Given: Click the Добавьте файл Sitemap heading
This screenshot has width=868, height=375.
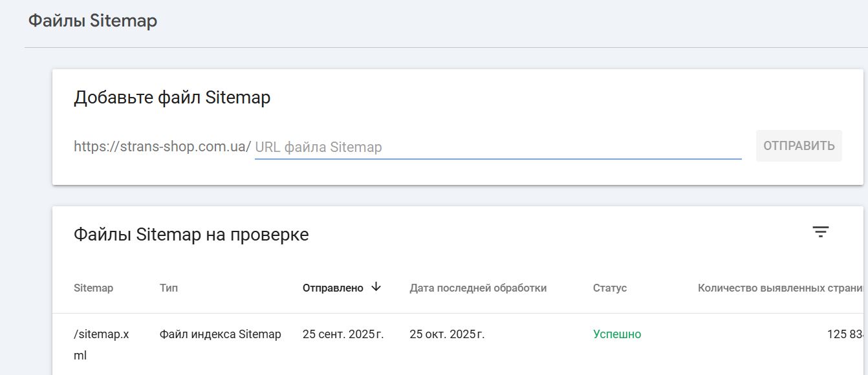Looking at the screenshot, I should tap(172, 98).
